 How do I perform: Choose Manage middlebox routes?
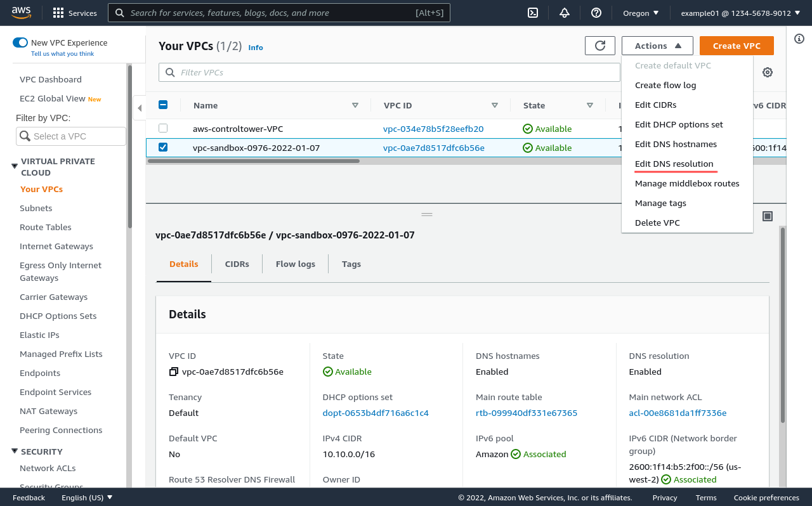click(x=687, y=183)
